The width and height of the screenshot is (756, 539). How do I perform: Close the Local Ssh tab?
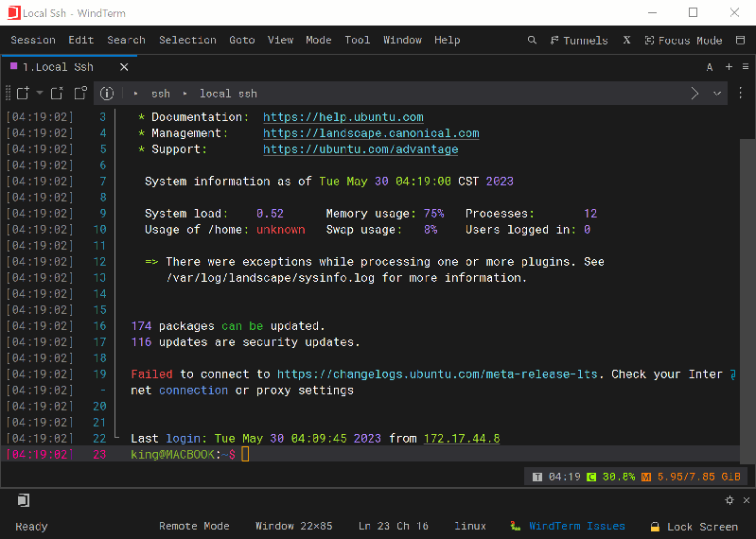(x=125, y=67)
